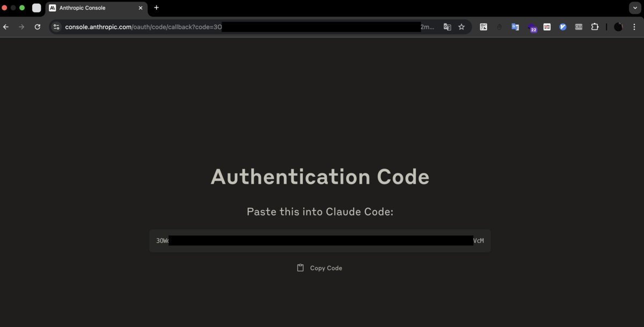The height and width of the screenshot is (327, 644).
Task: Click the Copy Code button
Action: tap(320, 268)
